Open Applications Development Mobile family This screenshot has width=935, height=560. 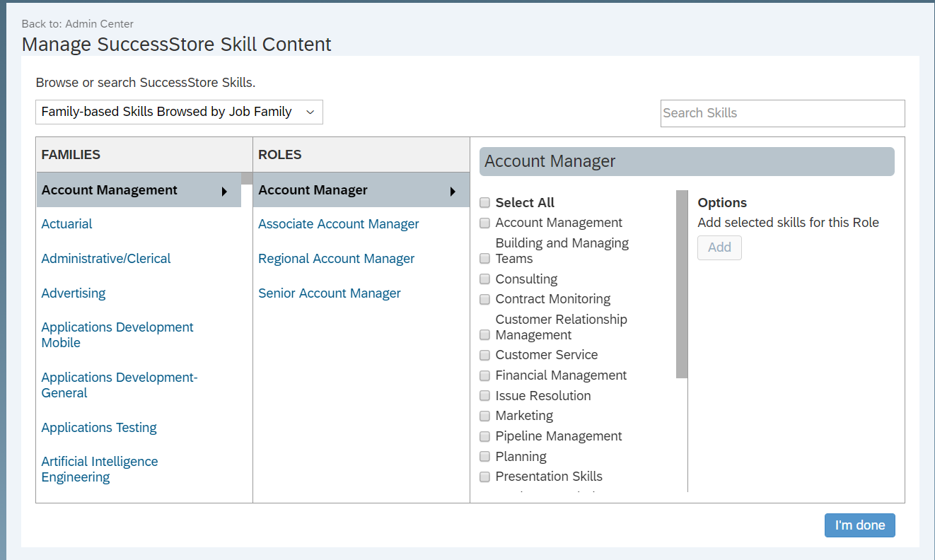(x=117, y=335)
